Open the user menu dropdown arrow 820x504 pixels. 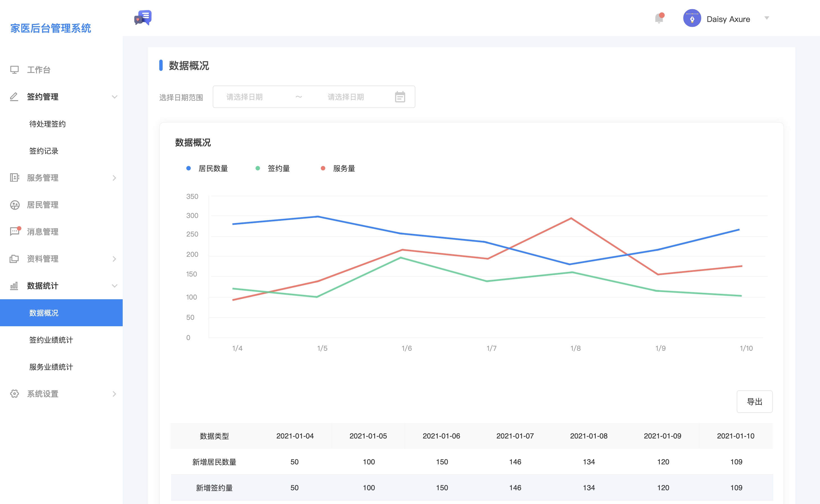tap(767, 18)
